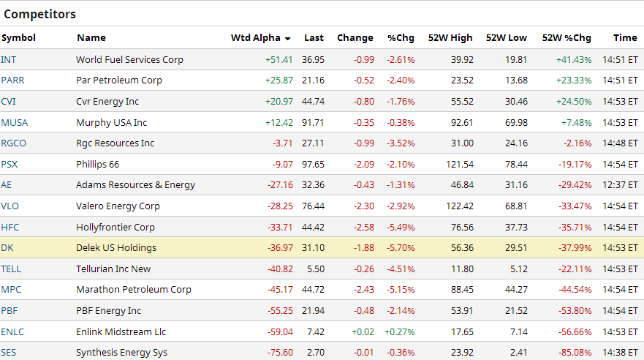This screenshot has width=644, height=360.
Task: Select the World Fuel Services Corp name
Action: tap(130, 59)
